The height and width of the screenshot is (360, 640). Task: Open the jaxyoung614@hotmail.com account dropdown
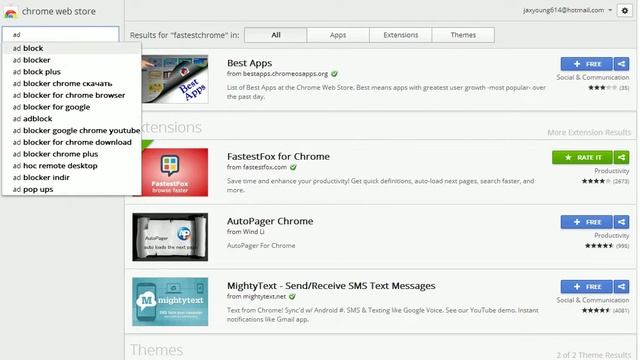[568, 10]
